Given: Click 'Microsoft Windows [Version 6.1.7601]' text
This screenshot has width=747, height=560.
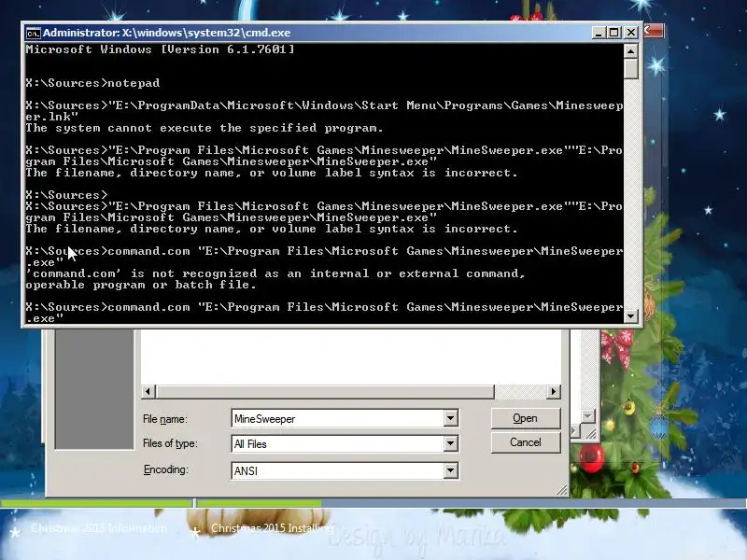Looking at the screenshot, I should [x=160, y=49].
